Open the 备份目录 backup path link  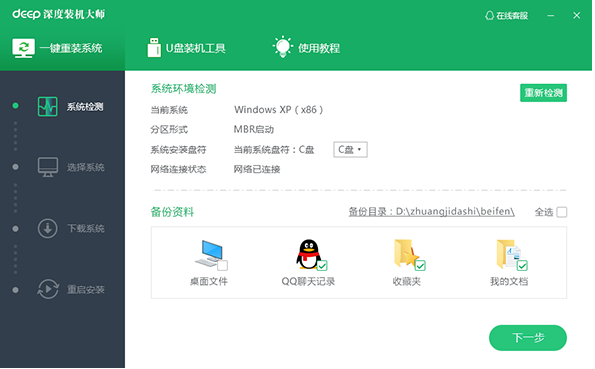pos(431,212)
